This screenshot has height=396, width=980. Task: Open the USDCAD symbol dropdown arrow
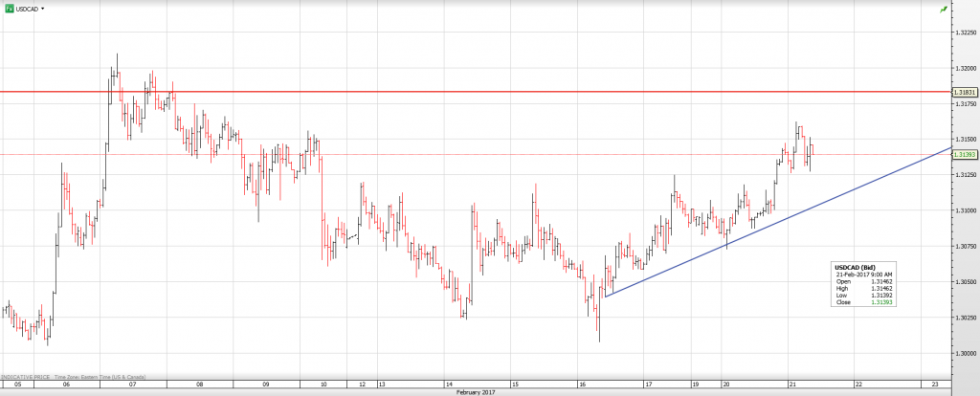pyautogui.click(x=44, y=9)
